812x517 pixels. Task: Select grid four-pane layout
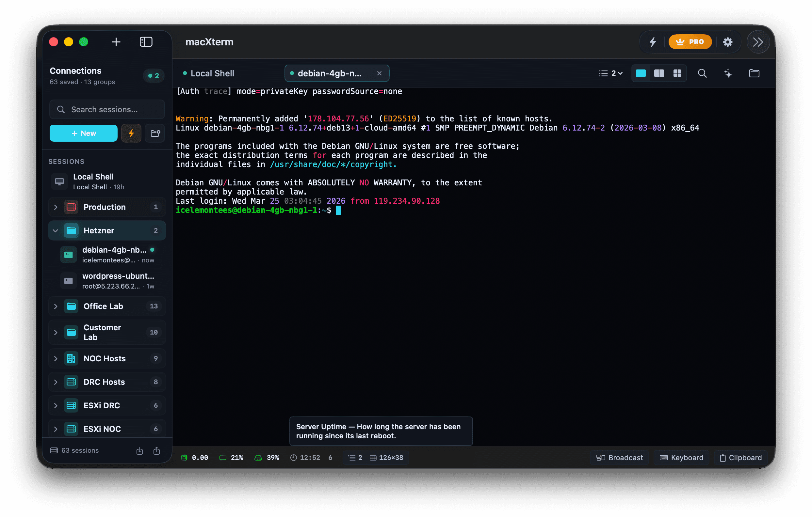(677, 73)
